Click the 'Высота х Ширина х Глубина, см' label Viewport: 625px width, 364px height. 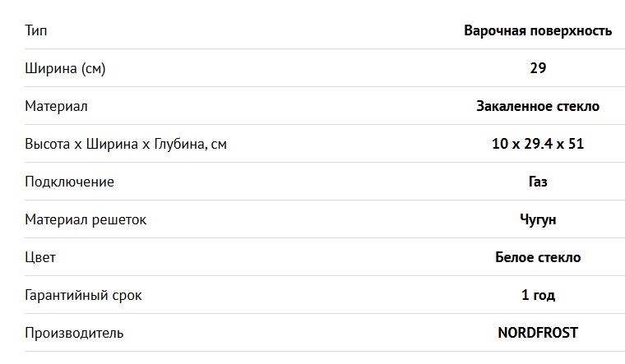pos(126,144)
